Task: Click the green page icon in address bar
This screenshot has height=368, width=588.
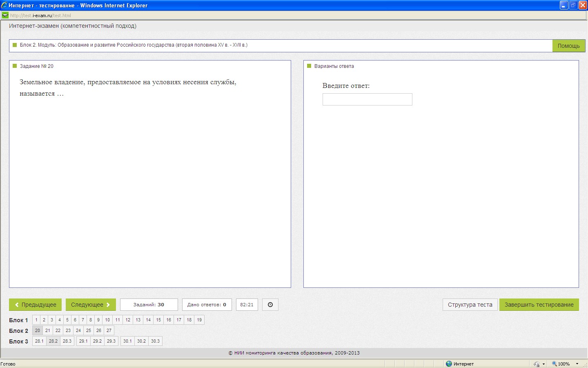Action: [x=5, y=16]
